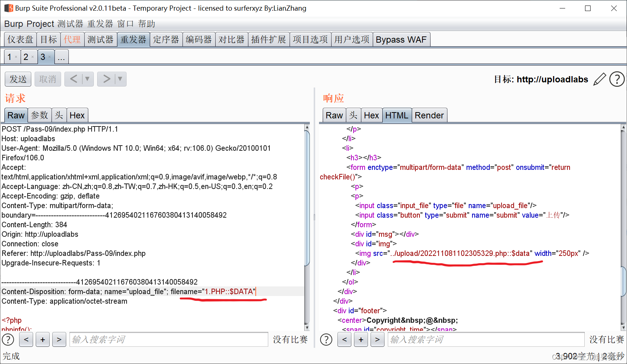
Task: Click the 'Origin: http://uploadlabs' line
Action: point(40,234)
